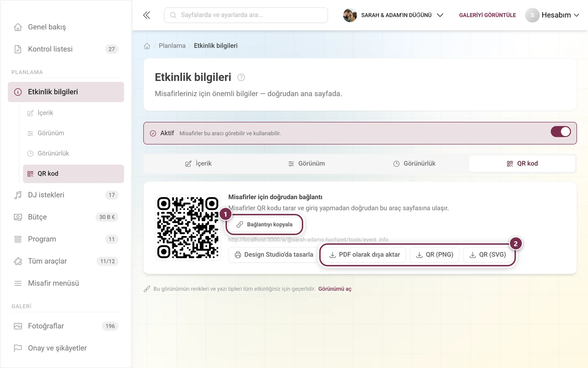This screenshot has height=368, width=588.
Task: Open Program in sidebar
Action: 66,239
